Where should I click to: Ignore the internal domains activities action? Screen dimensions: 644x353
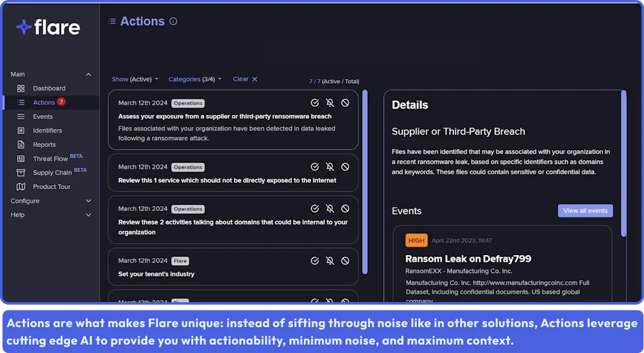click(x=345, y=209)
